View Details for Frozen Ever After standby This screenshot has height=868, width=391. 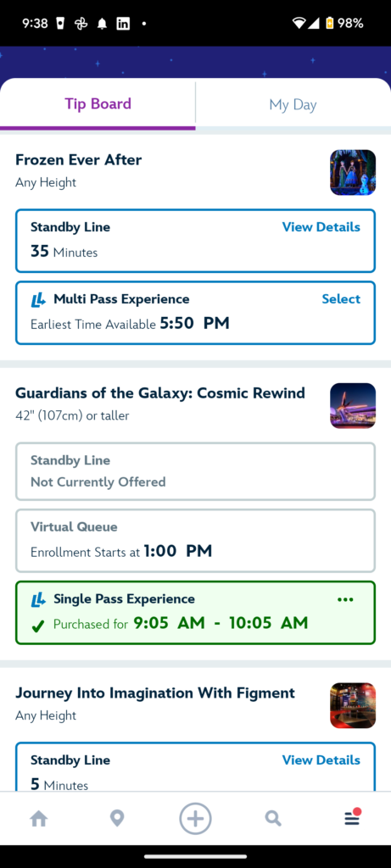point(321,227)
